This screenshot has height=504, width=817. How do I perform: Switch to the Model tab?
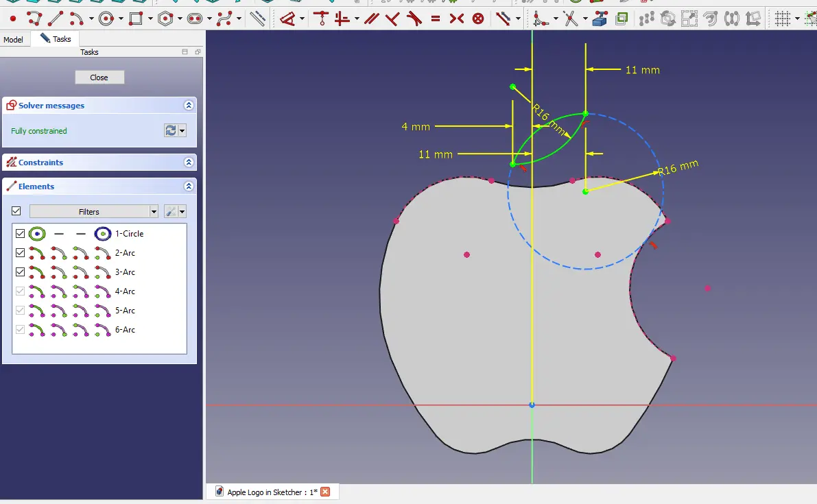point(13,40)
